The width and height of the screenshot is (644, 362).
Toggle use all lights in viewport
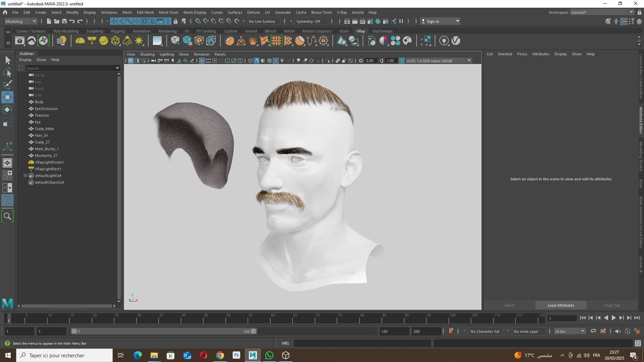click(x=282, y=61)
